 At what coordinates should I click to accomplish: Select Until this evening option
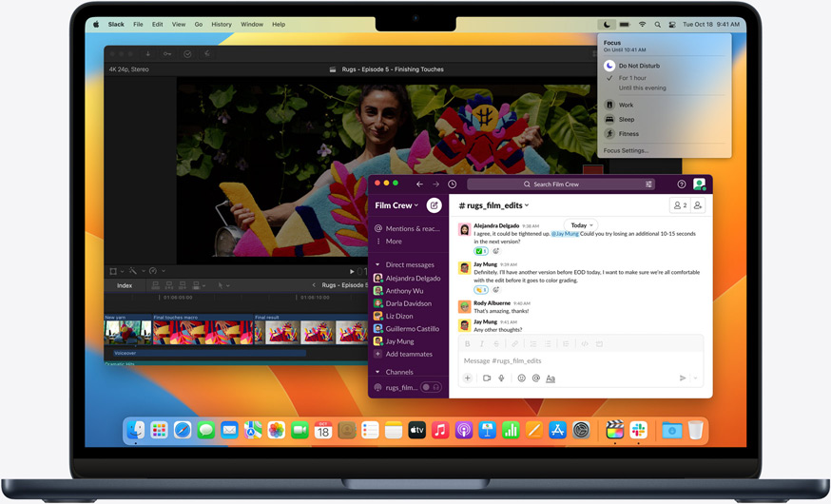(643, 88)
